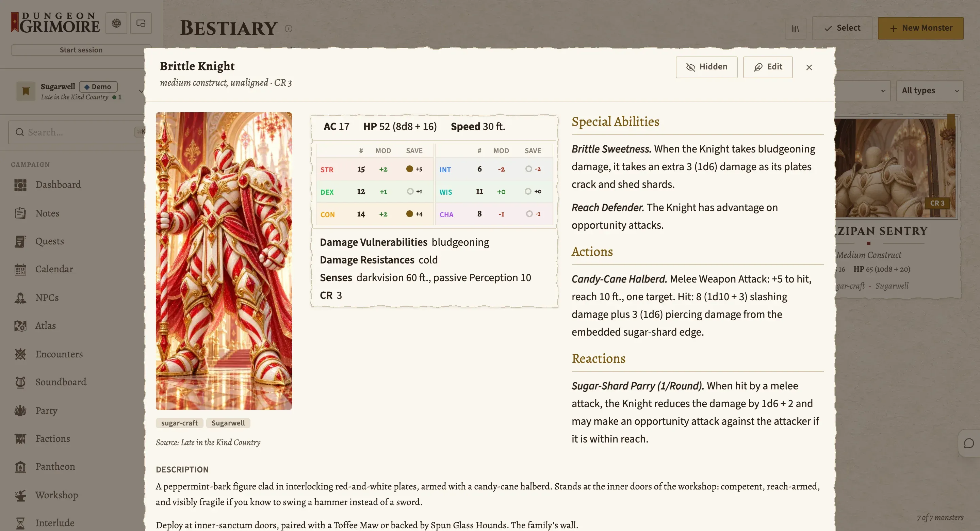This screenshot has width=980, height=531.
Task: Toggle the CON saving throw proficiency
Action: (409, 214)
